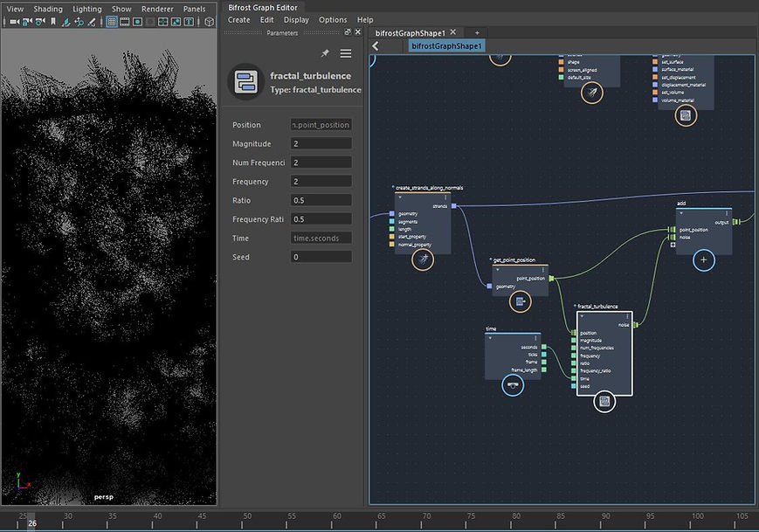Image resolution: width=759 pixels, height=532 pixels.
Task: Open Bifrost Graph Editor Display menu
Action: click(296, 20)
